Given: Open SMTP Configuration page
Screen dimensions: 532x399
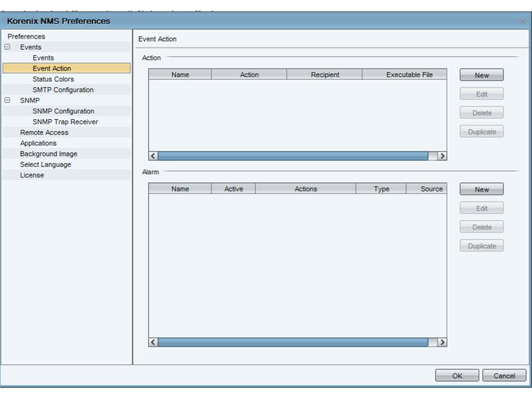Looking at the screenshot, I should point(63,90).
